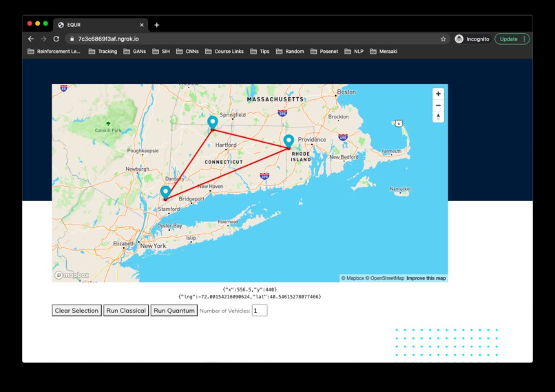Select the EQUR browser tab
The width and height of the screenshot is (555, 392).
point(101,25)
